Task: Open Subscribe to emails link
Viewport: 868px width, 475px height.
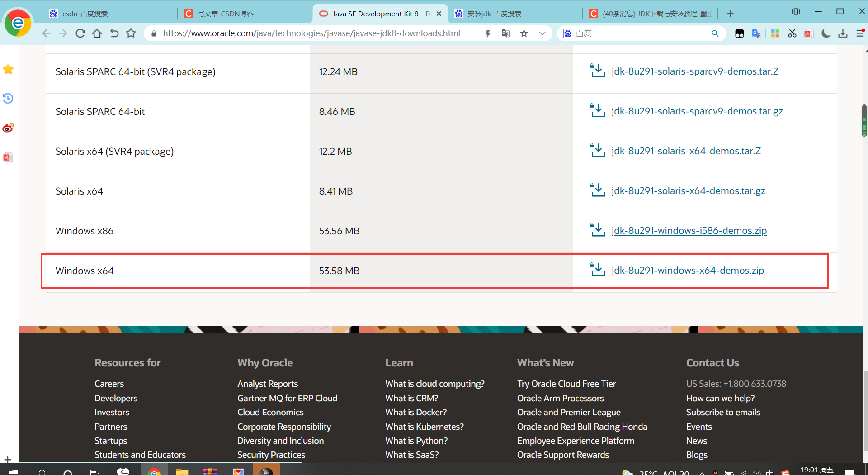Action: [723, 412]
